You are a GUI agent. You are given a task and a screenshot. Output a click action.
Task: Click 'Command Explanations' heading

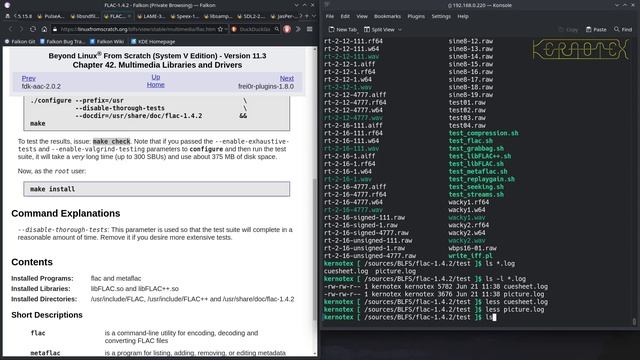pyautogui.click(x=66, y=213)
